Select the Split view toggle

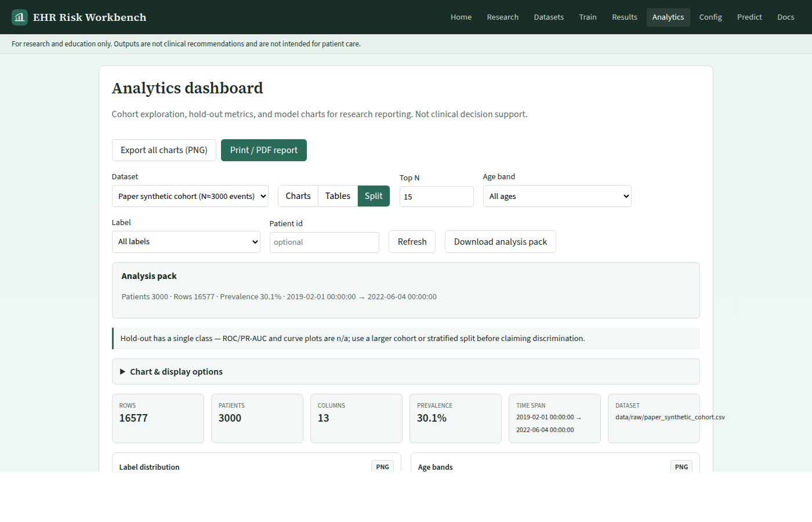click(x=374, y=196)
